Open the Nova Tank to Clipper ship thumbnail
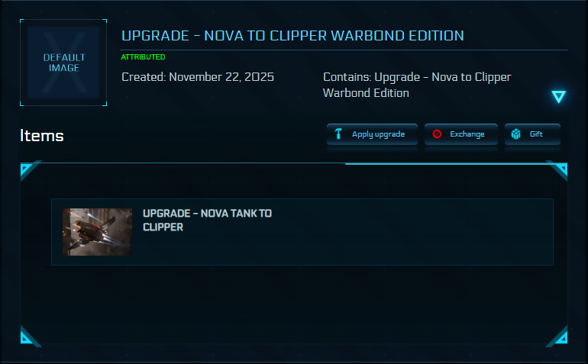This screenshot has width=588, height=364. coord(97,232)
